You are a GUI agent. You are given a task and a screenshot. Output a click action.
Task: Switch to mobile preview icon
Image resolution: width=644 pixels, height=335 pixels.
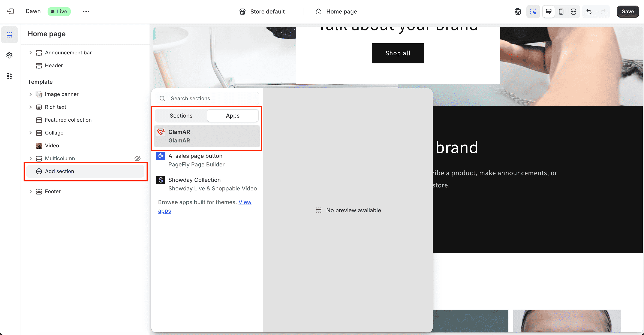(x=561, y=12)
